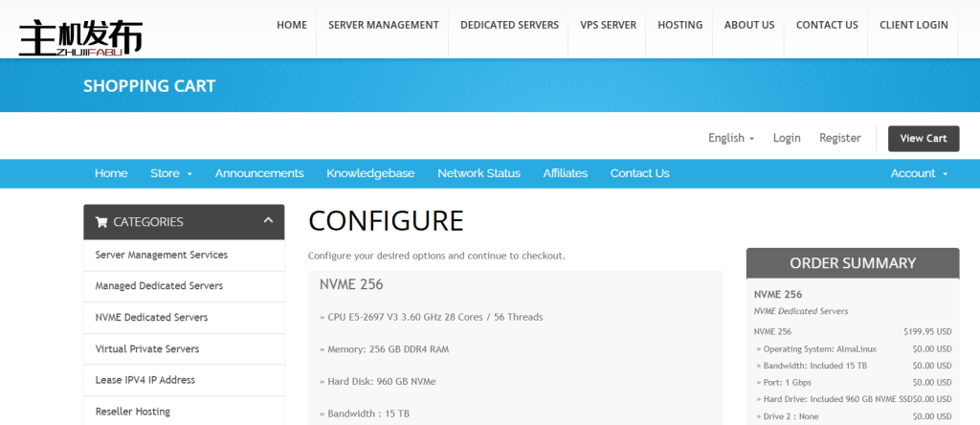Open Announcements in the blue navbar
This screenshot has height=425, width=980.
[x=259, y=173]
